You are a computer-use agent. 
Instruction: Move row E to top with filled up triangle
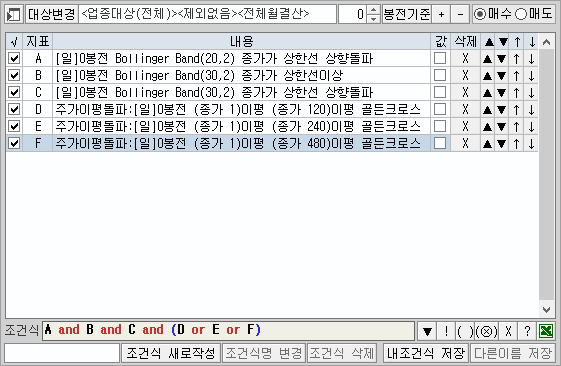pos(487,127)
